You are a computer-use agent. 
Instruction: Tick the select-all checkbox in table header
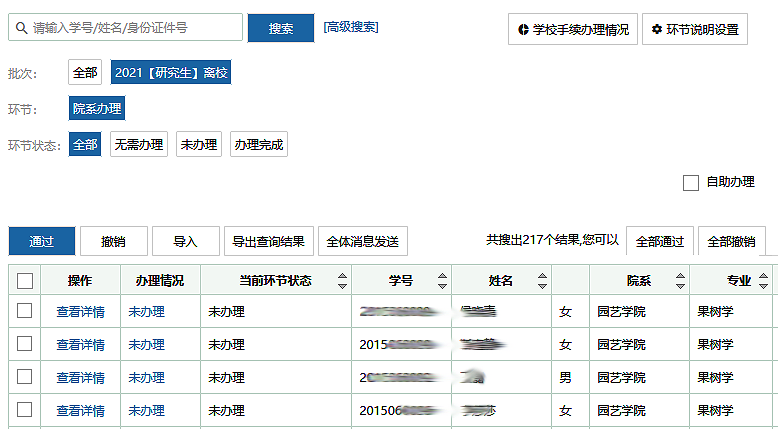click(x=25, y=281)
